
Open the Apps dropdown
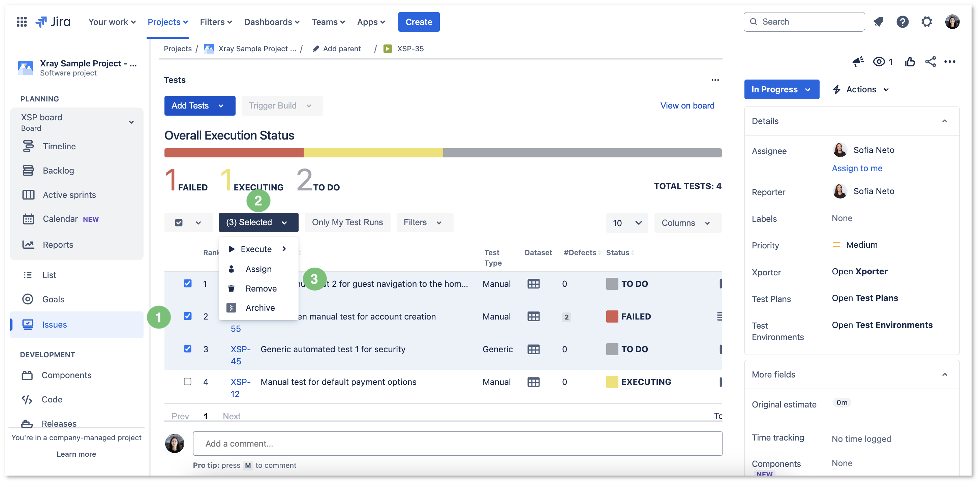click(x=371, y=22)
